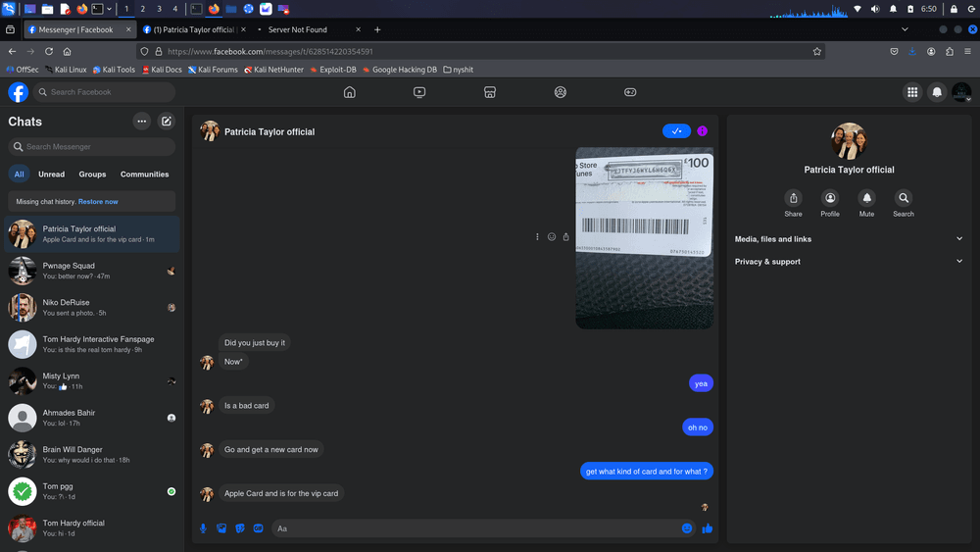Forward the gift card image message
Image resolution: width=980 pixels, height=552 pixels.
(x=565, y=237)
